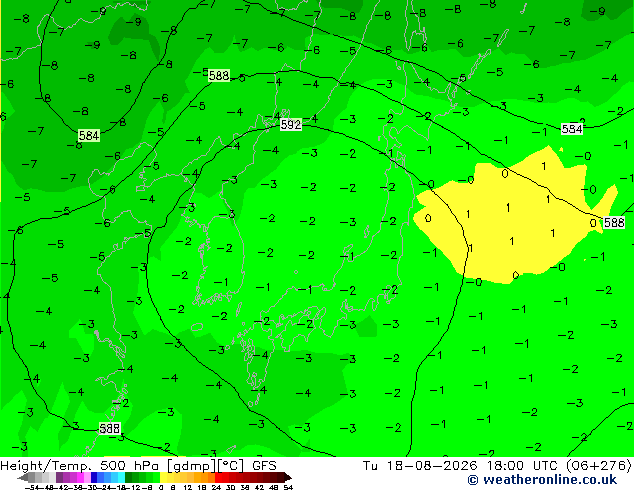Click the dark blue swatch in the color scale
The height and width of the screenshot is (490, 634).
click(x=94, y=477)
